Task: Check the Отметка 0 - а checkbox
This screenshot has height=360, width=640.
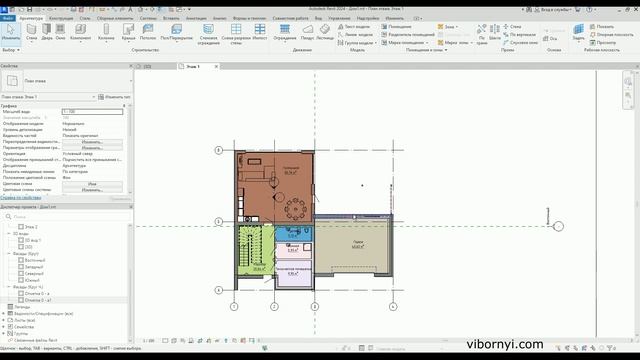Action: 21,293
